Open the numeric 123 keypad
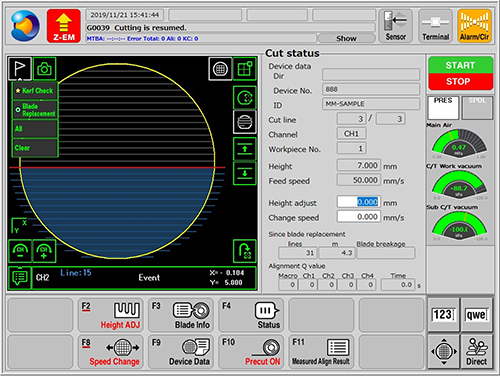 click(x=443, y=314)
